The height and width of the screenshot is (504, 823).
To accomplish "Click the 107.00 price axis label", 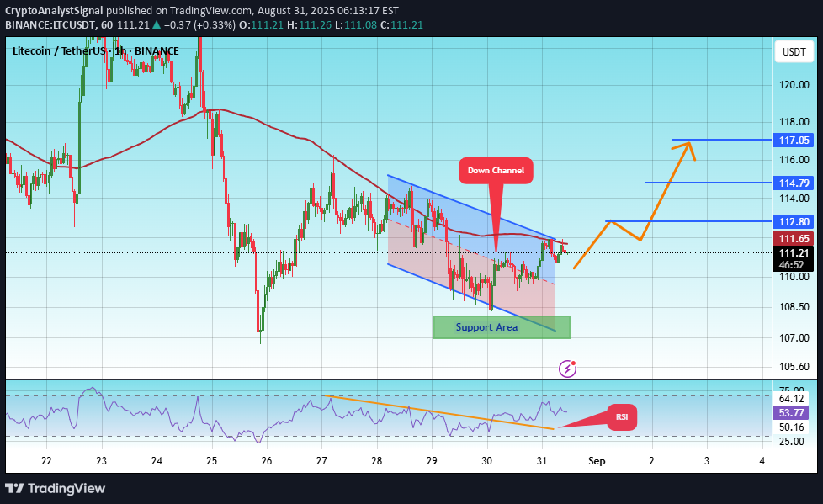I will coord(794,338).
